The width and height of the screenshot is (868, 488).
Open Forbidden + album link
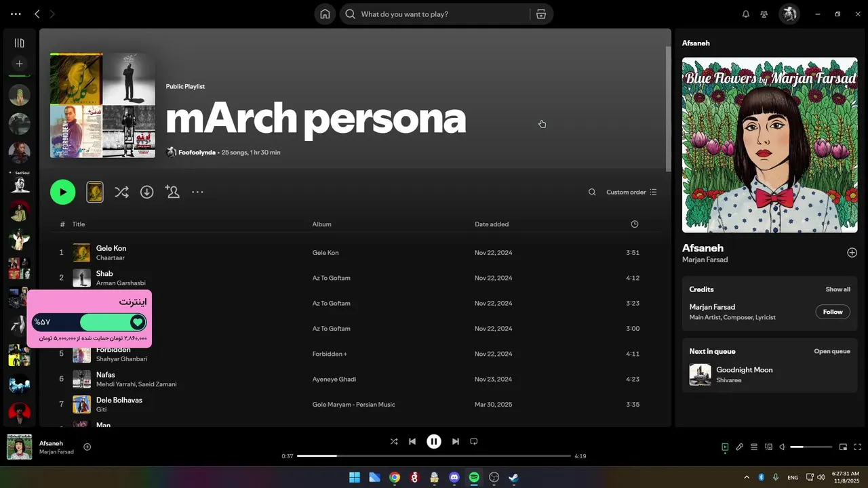pyautogui.click(x=330, y=354)
